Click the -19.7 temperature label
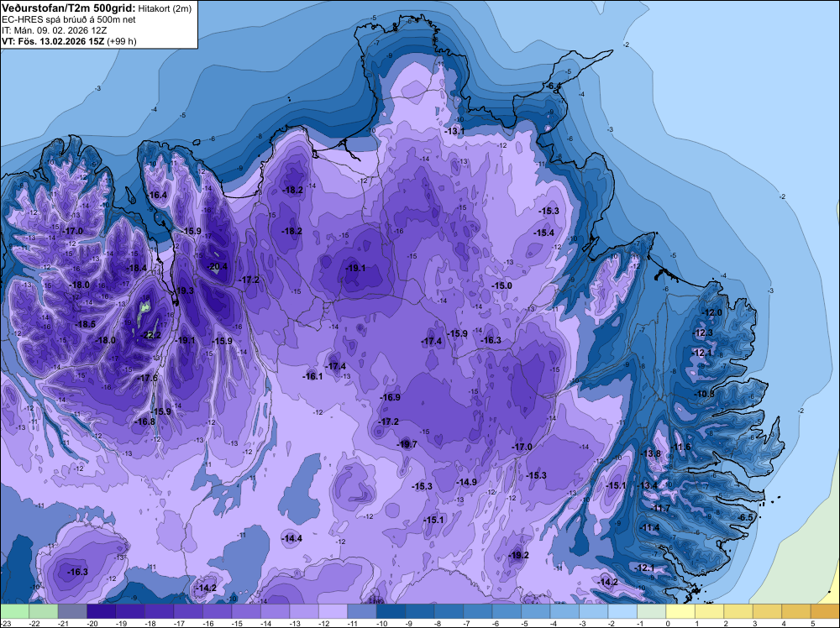The width and height of the screenshot is (840, 628). click(x=407, y=444)
